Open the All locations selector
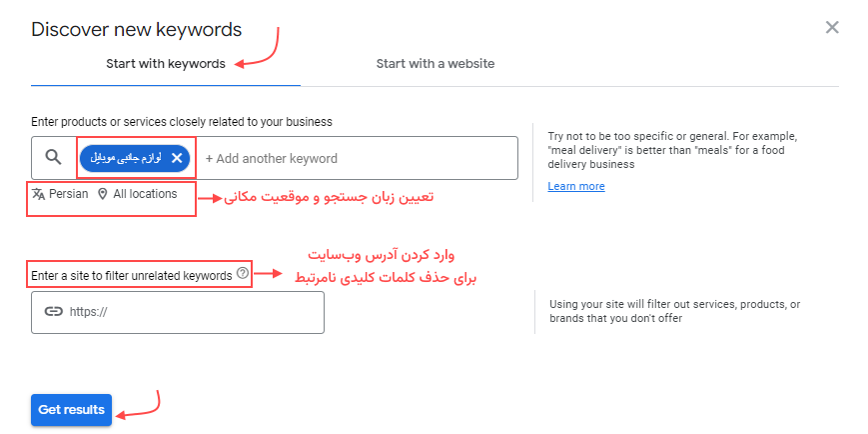This screenshot has width=868, height=434. pos(145,194)
